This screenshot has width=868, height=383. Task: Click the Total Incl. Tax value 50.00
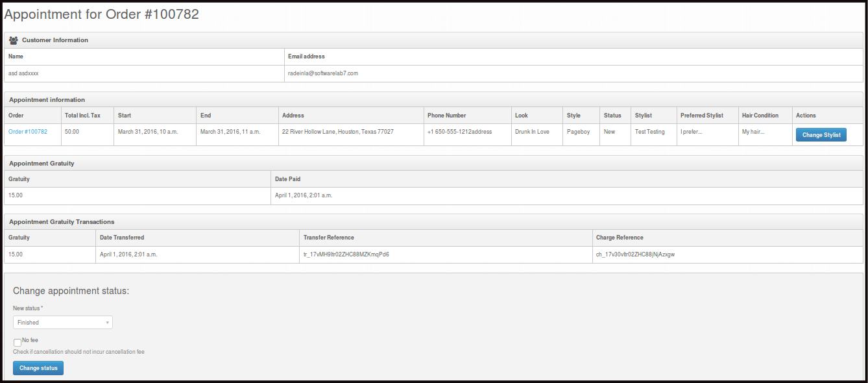coord(72,132)
